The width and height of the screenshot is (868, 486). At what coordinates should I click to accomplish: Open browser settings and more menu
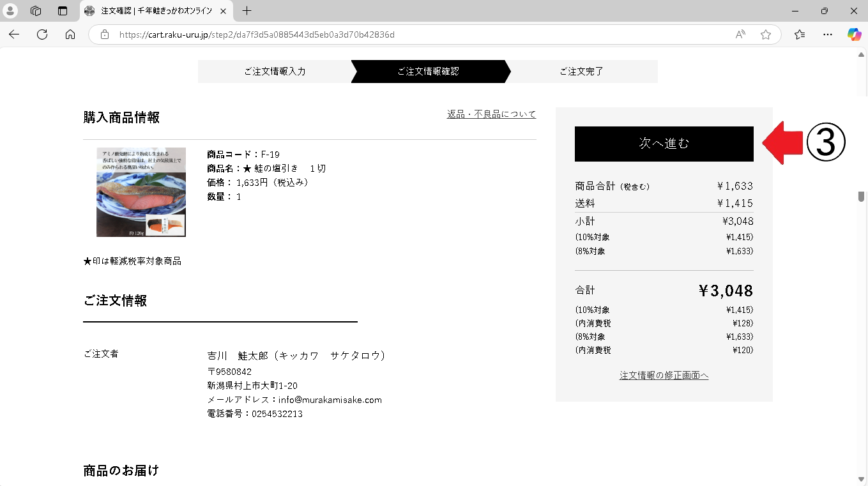pyautogui.click(x=828, y=34)
